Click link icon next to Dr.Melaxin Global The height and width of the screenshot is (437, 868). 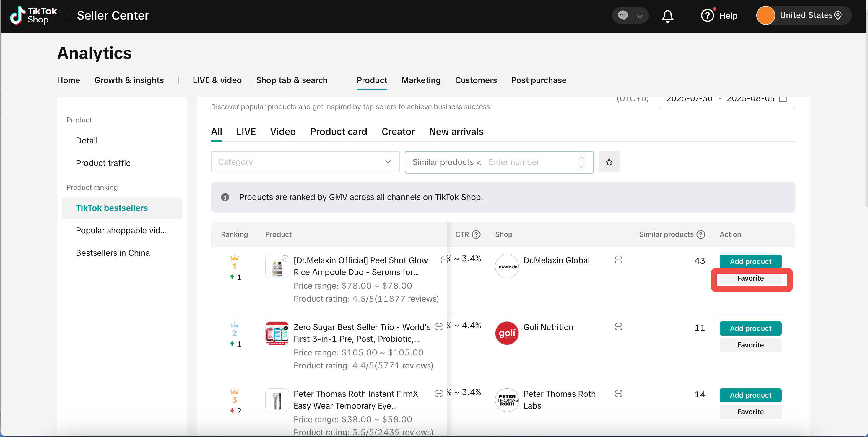pyautogui.click(x=618, y=260)
